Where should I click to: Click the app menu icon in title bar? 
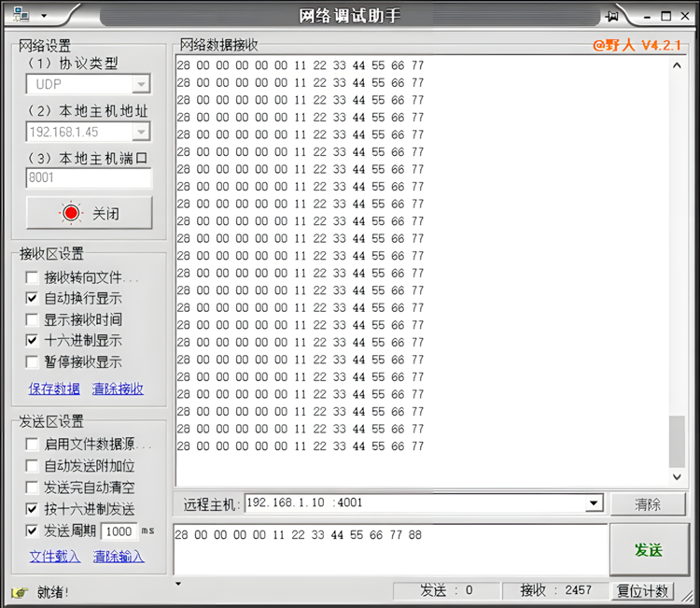pyautogui.click(x=21, y=15)
